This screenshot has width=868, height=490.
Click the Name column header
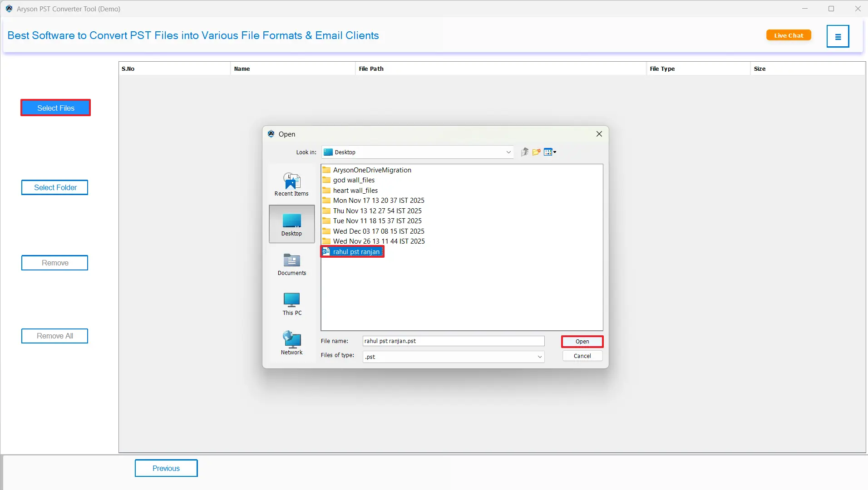pos(293,69)
